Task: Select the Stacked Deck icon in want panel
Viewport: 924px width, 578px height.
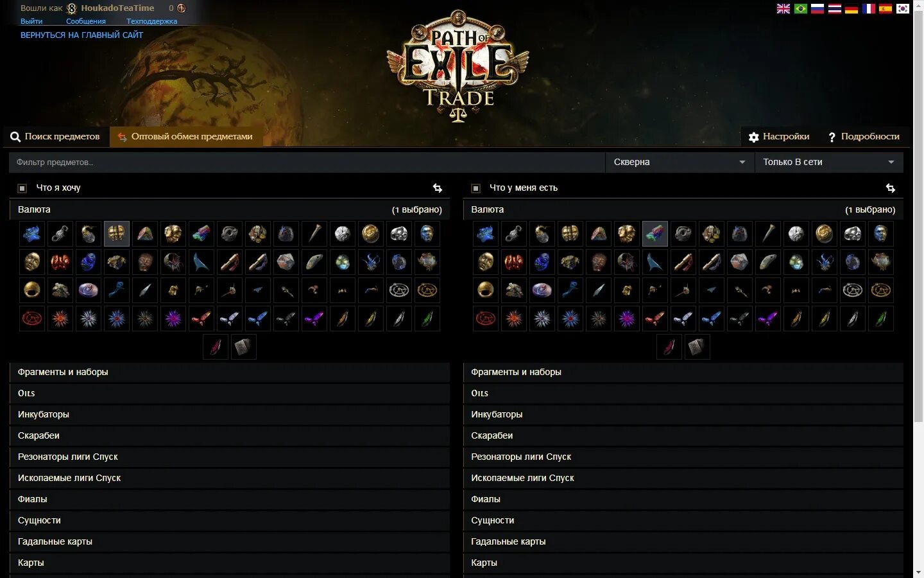Action: click(x=244, y=347)
